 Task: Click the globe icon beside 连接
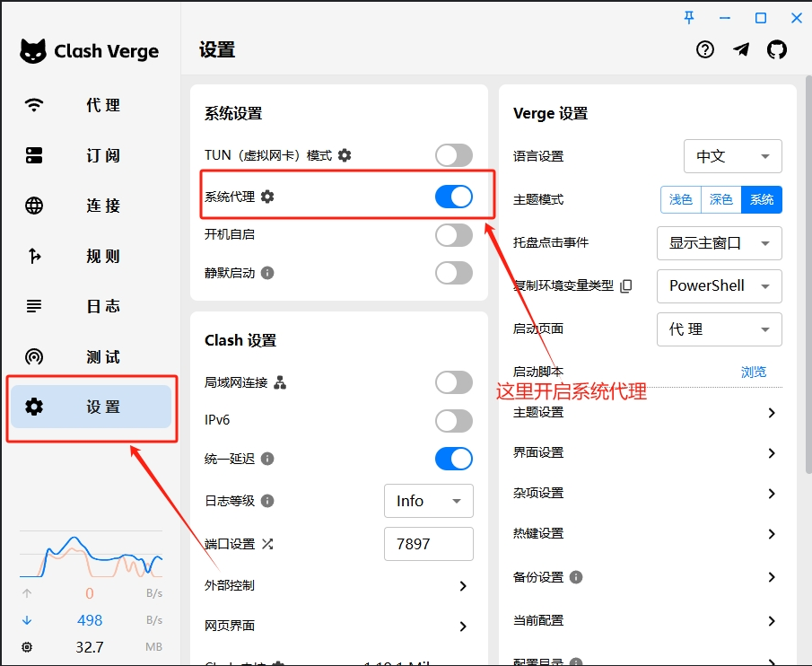coord(34,206)
